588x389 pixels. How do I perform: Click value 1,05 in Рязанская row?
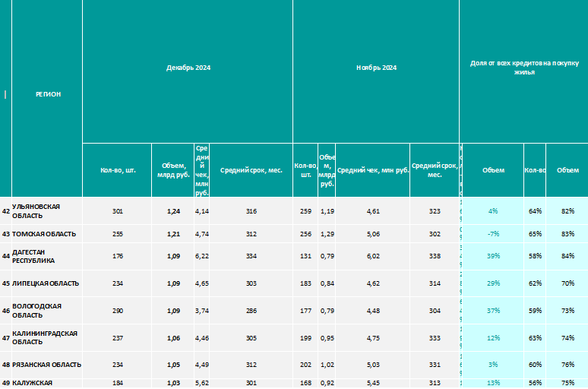(173, 365)
